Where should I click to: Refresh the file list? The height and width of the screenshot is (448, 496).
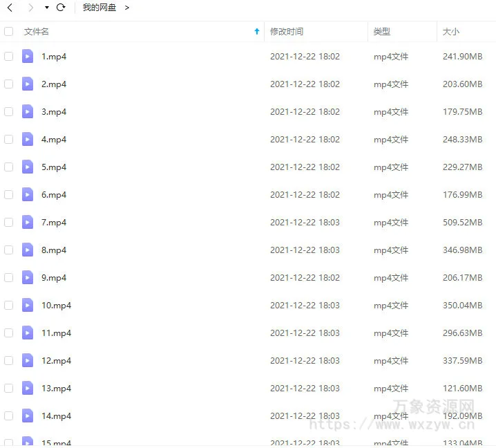click(61, 8)
